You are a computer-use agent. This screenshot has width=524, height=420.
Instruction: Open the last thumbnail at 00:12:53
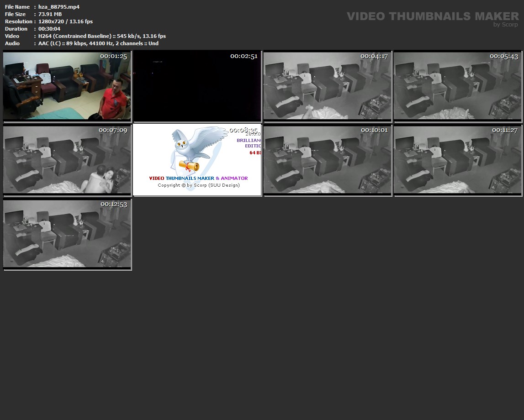pyautogui.click(x=67, y=234)
